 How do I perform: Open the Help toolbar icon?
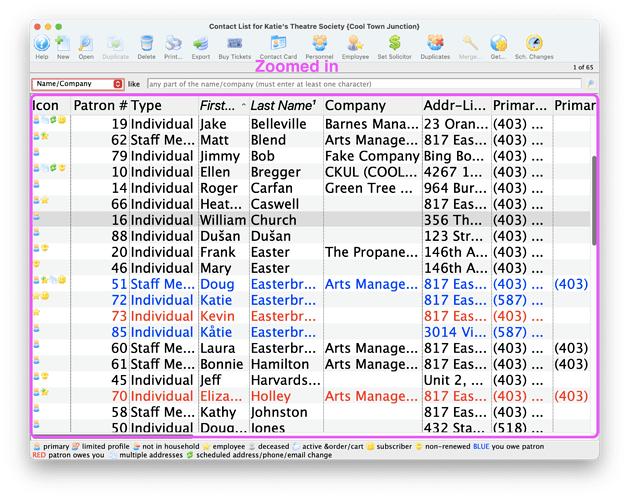click(41, 43)
